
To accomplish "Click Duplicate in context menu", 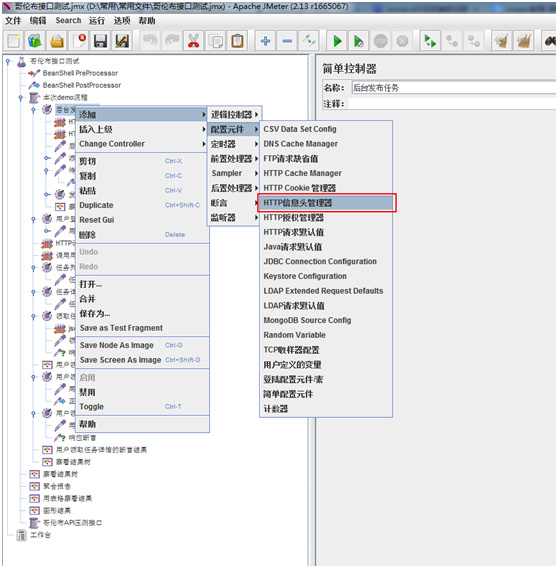I will point(142,205).
